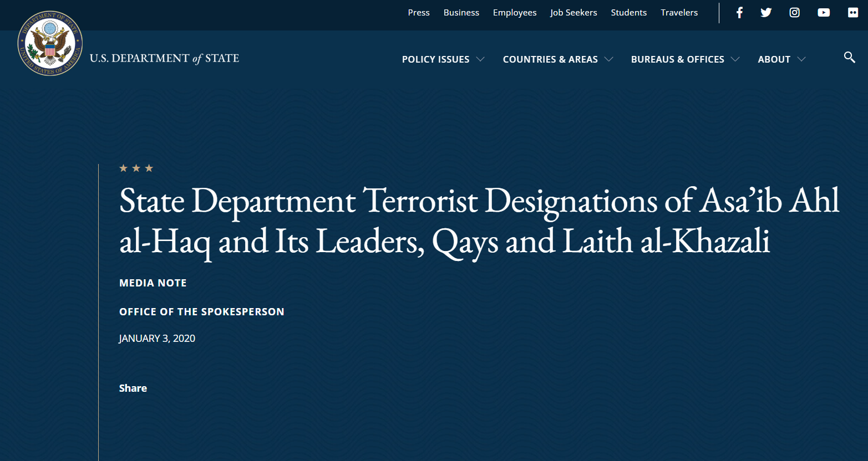Select Business in the top bar
The height and width of the screenshot is (461, 868).
[x=461, y=13]
